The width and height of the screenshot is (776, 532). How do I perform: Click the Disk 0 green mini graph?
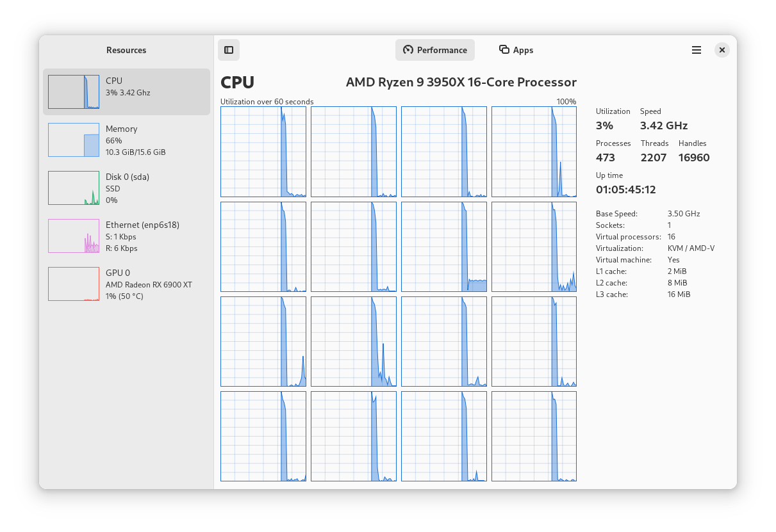pos(74,188)
